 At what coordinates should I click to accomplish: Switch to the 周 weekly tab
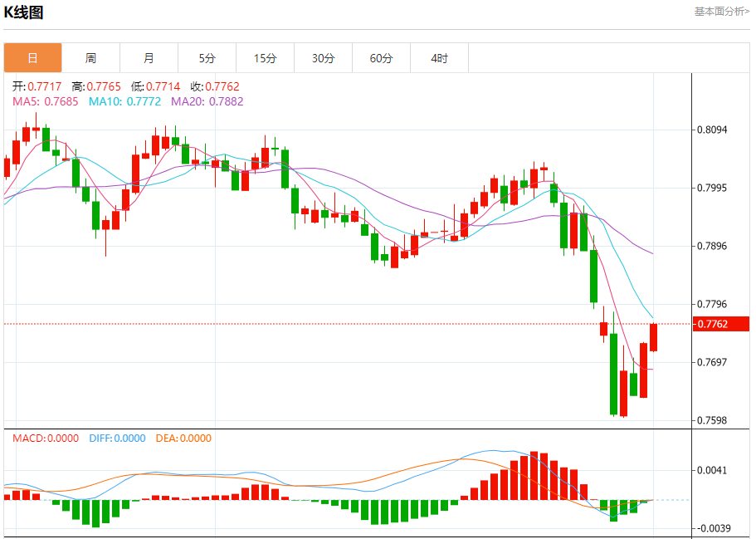90,58
